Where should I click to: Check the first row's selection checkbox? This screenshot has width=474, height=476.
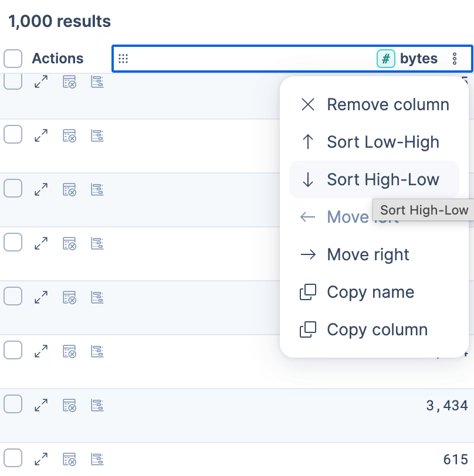pos(13,81)
